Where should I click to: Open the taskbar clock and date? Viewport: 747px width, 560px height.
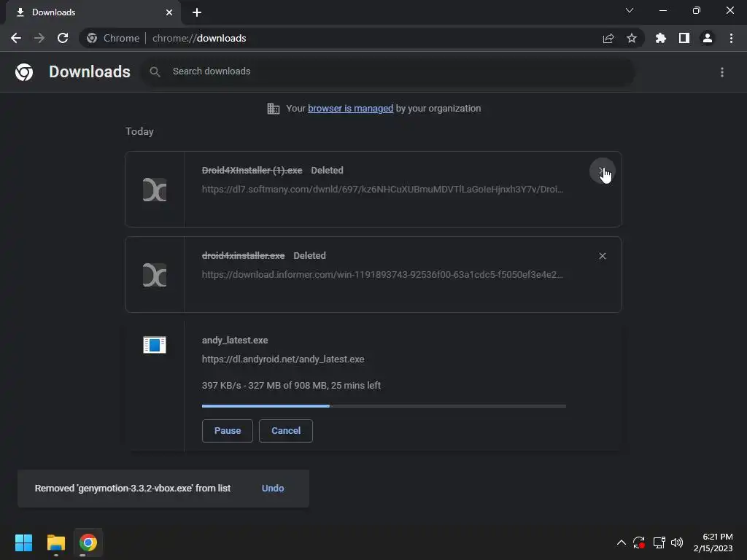[713, 542]
